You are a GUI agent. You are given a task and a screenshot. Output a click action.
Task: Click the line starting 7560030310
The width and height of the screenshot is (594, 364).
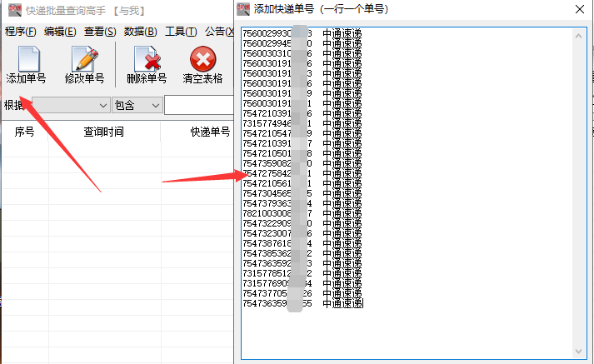[302, 54]
